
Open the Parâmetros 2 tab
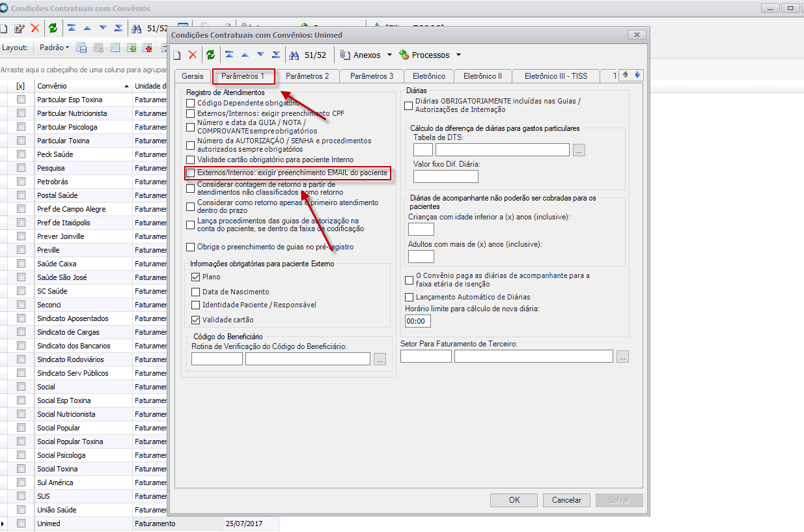(307, 76)
